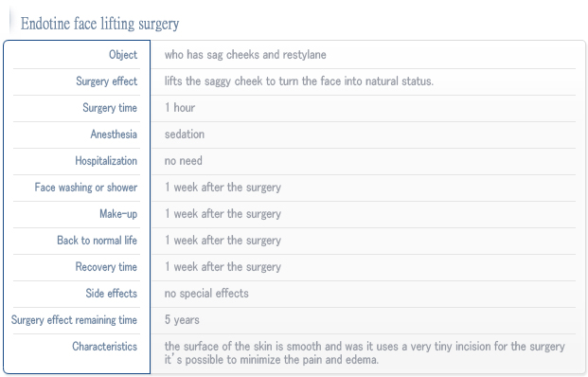The width and height of the screenshot is (588, 377).
Task: Click the text mentioning pain and edema
Action: point(272,360)
